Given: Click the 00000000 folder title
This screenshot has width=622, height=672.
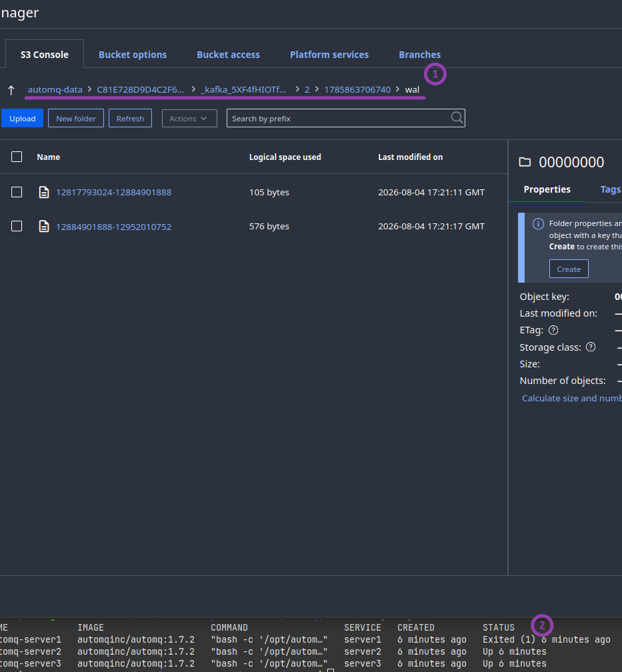Looking at the screenshot, I should point(571,162).
